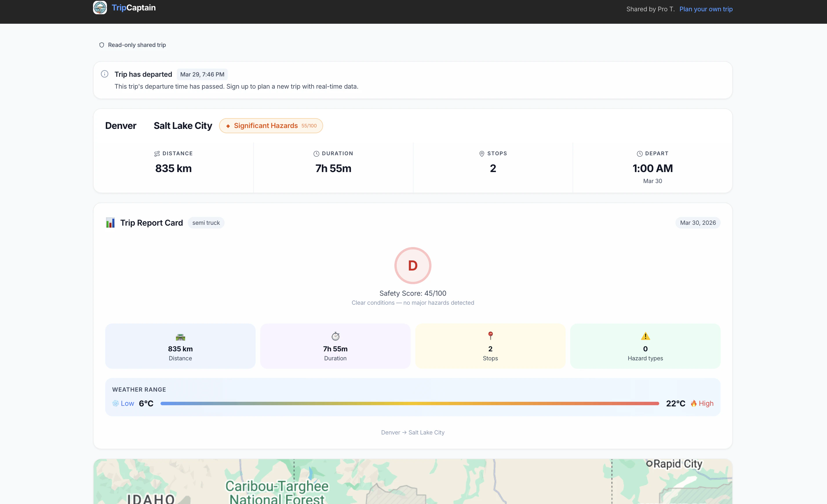Click the warning triangle in Hazard types card
This screenshot has height=504, width=827.
[645, 336]
